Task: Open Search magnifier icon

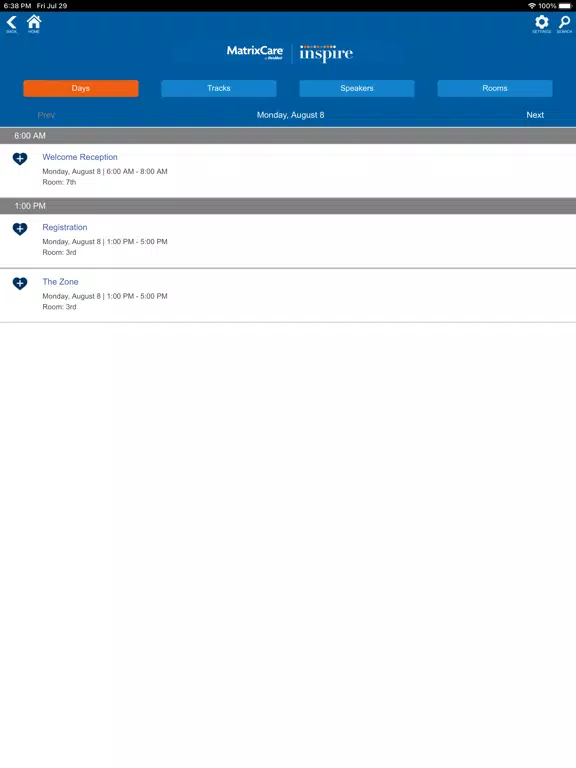Action: coord(564,23)
